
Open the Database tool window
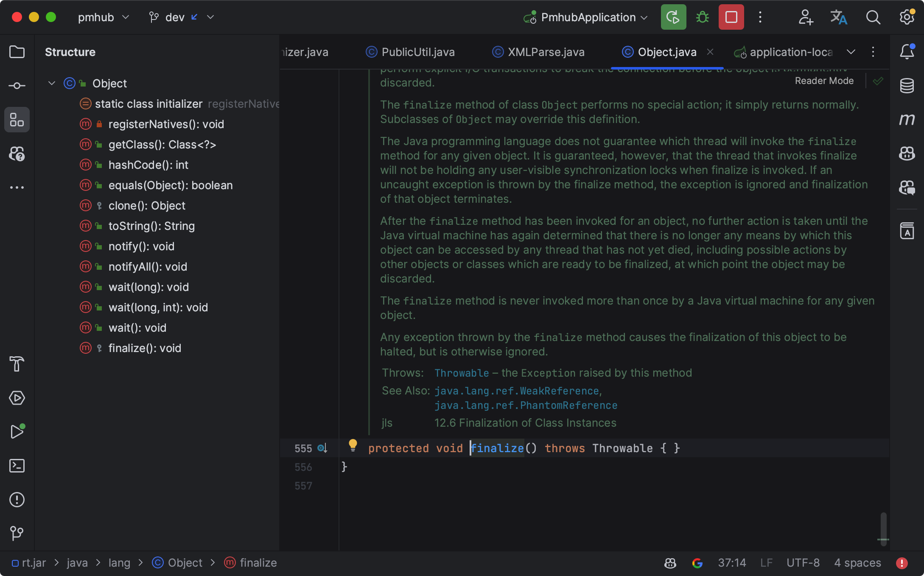[907, 86]
